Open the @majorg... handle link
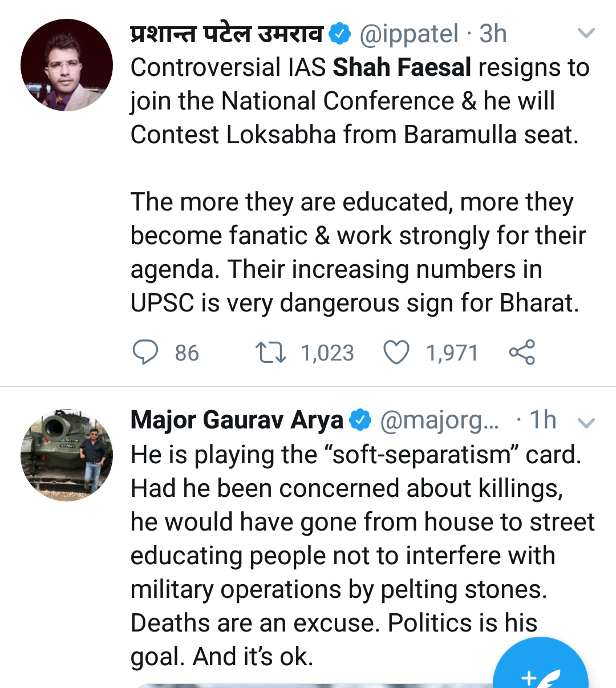Screen dimensions: 616x688 [x=439, y=420]
